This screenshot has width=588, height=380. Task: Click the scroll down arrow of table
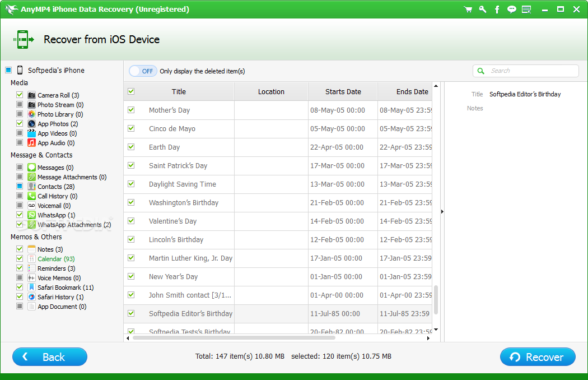[436, 330]
